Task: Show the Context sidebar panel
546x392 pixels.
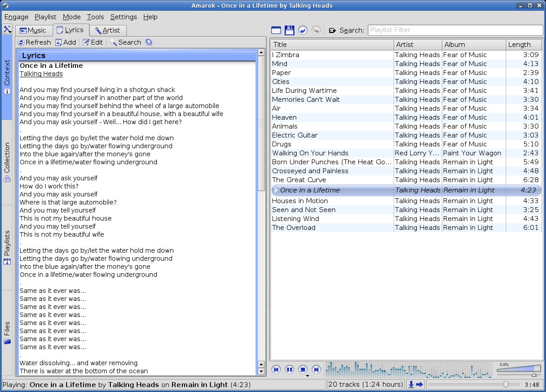Action: (x=7, y=78)
